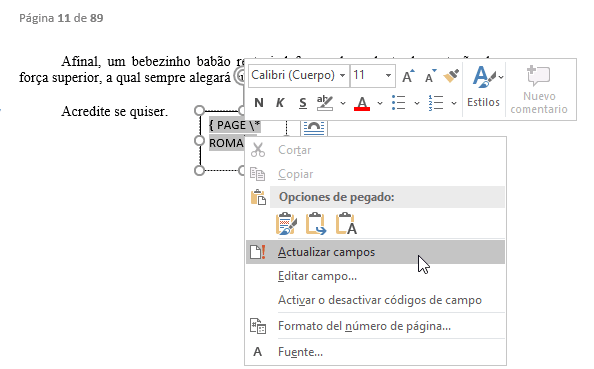Apply red font color

pos(362,103)
